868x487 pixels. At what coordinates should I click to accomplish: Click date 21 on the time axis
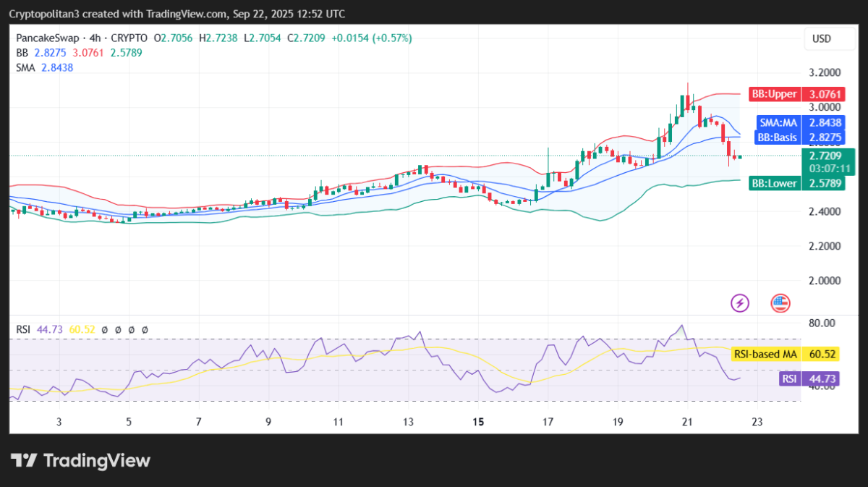point(687,421)
